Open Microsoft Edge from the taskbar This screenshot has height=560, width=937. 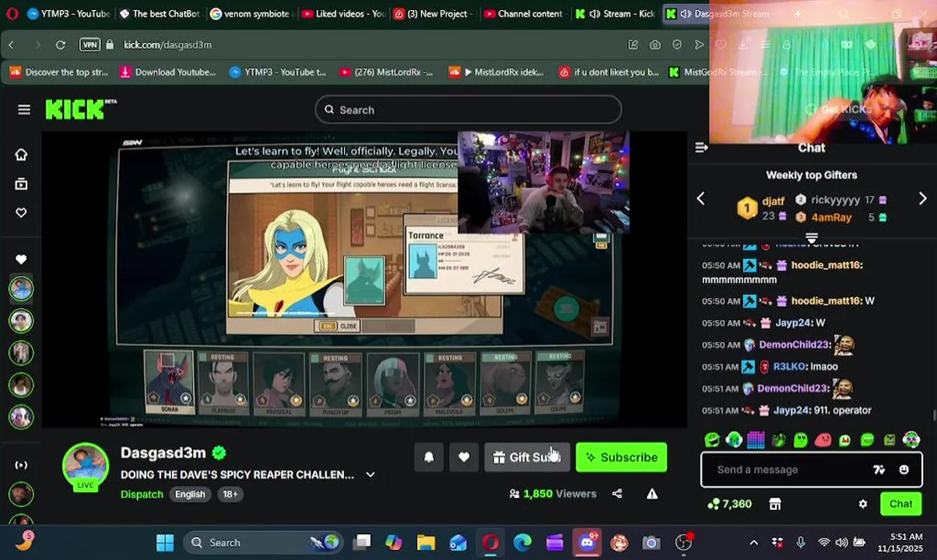pyautogui.click(x=522, y=543)
